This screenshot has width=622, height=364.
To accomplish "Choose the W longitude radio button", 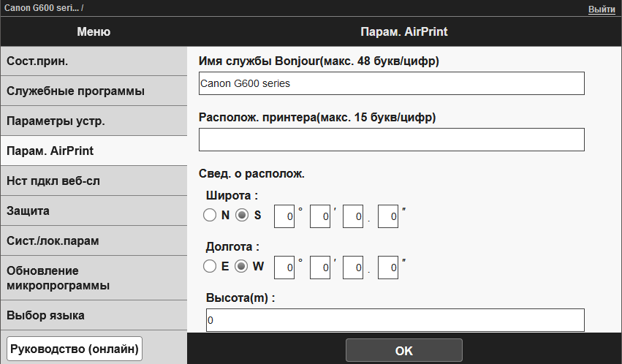I will [x=242, y=267].
